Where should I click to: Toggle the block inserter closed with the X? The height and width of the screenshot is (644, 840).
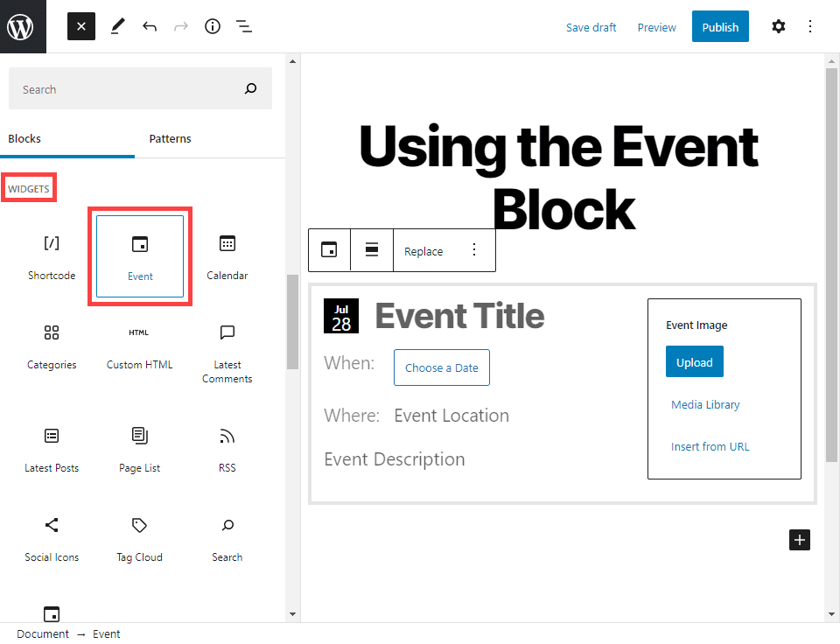pos(80,26)
